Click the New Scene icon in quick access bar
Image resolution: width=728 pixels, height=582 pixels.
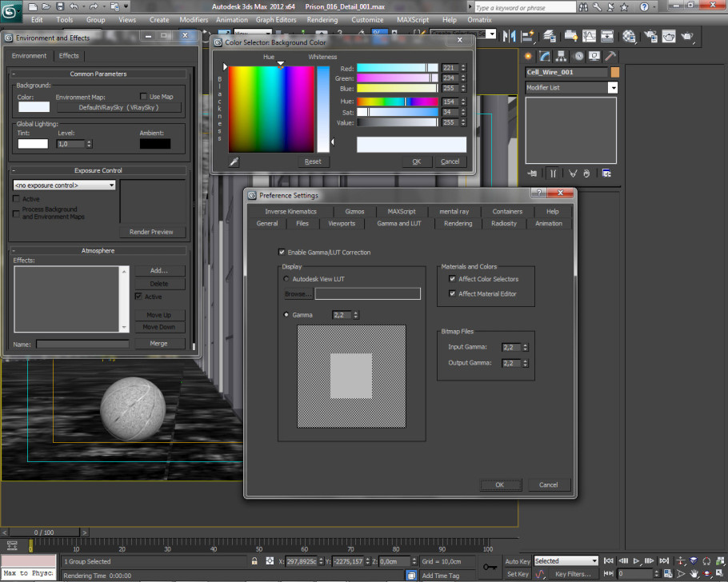[33, 6]
